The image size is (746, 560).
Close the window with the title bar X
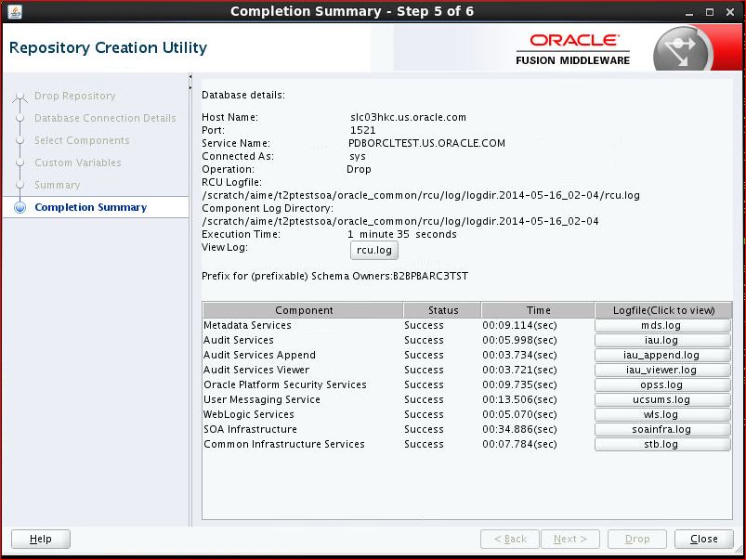pos(730,12)
